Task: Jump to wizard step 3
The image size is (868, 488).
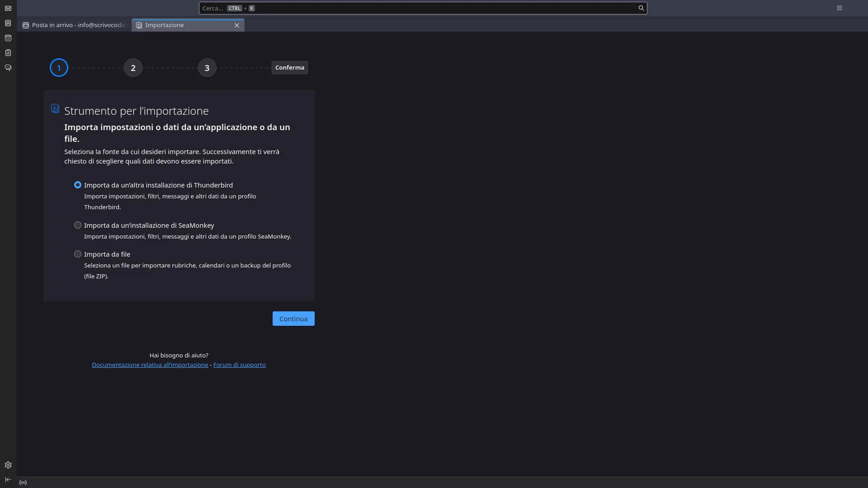Action: click(x=207, y=67)
